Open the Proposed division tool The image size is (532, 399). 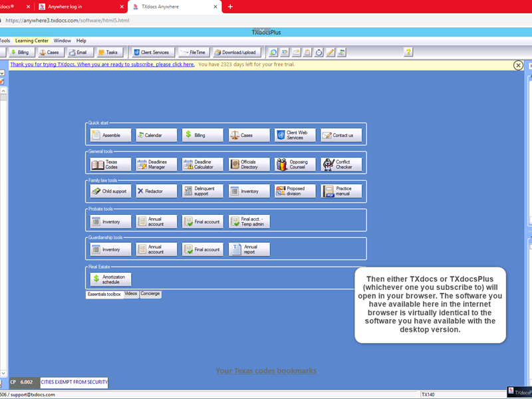pos(295,191)
